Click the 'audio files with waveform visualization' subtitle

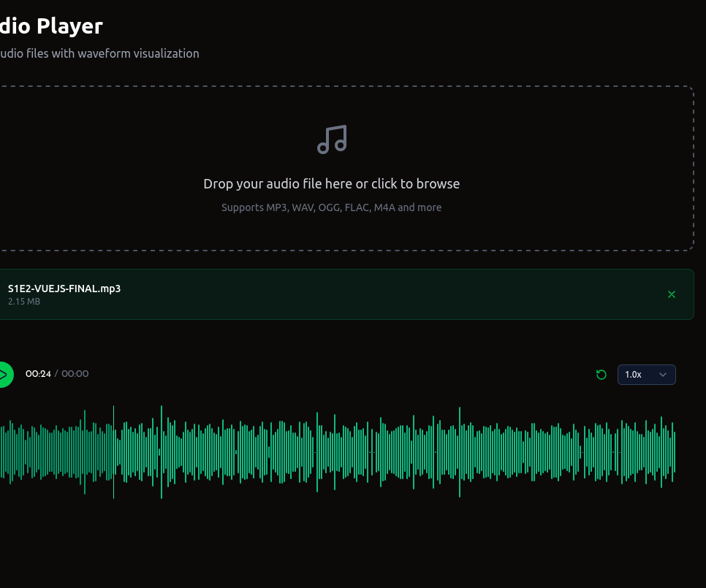pos(99,53)
